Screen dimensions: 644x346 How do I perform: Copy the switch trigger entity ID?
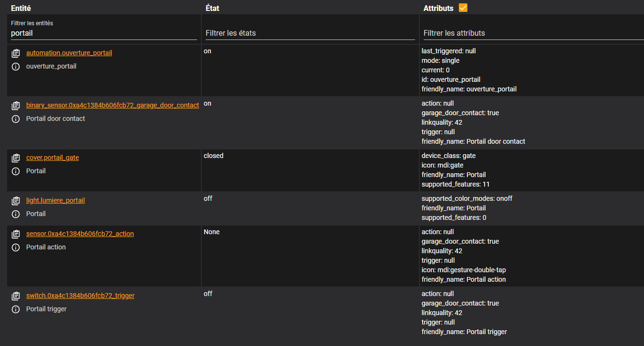(16, 296)
